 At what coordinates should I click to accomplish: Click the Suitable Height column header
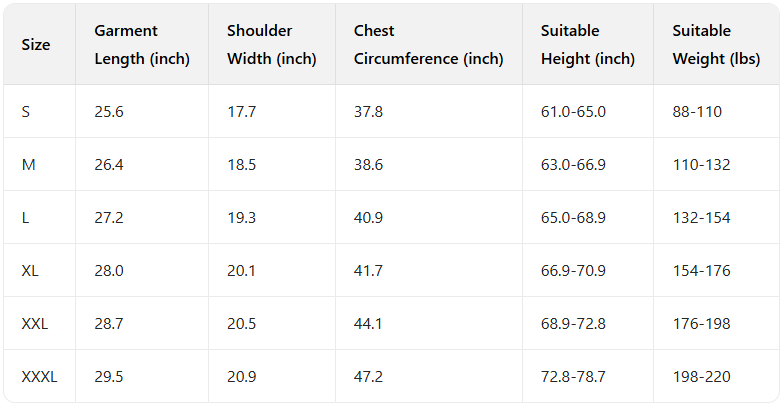pyautogui.click(x=587, y=45)
